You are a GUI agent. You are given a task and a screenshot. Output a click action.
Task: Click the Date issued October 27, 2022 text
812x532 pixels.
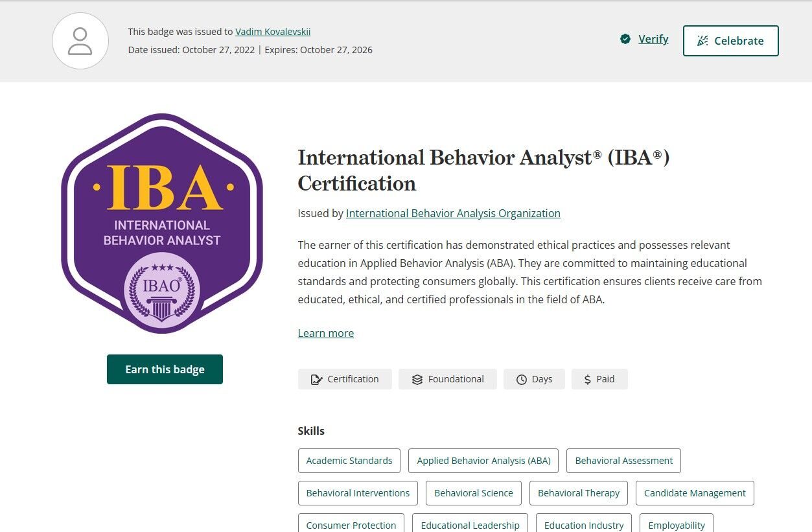click(x=191, y=50)
